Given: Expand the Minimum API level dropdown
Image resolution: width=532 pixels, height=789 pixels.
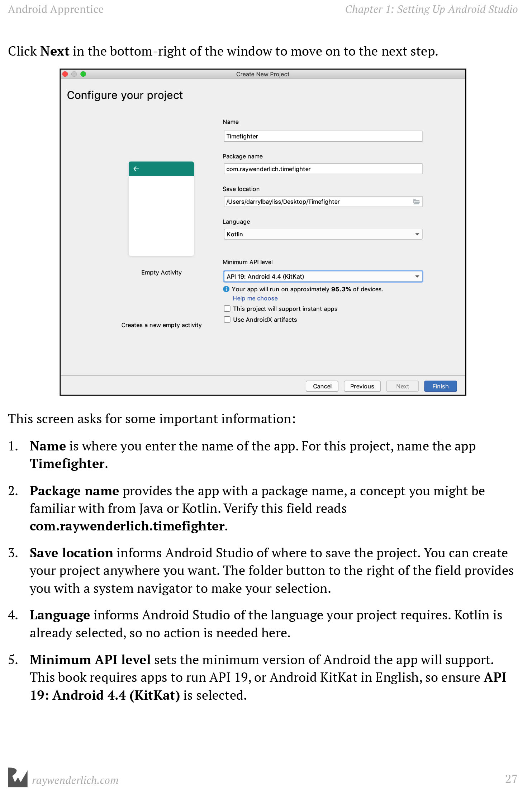Looking at the screenshot, I should (323, 277).
